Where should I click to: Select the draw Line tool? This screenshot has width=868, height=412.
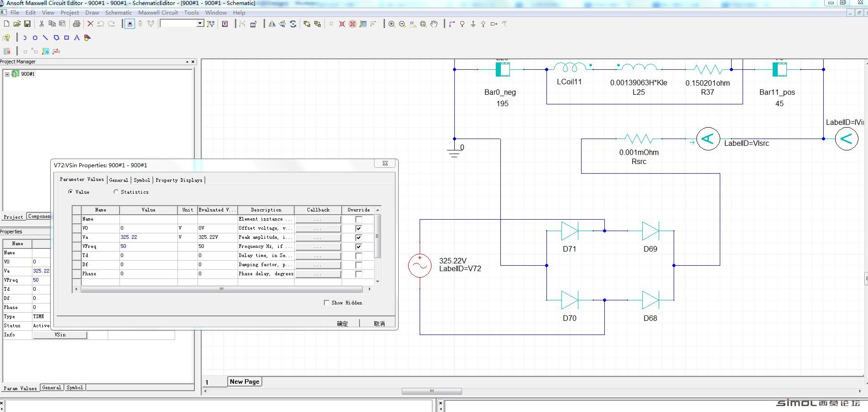46,38
